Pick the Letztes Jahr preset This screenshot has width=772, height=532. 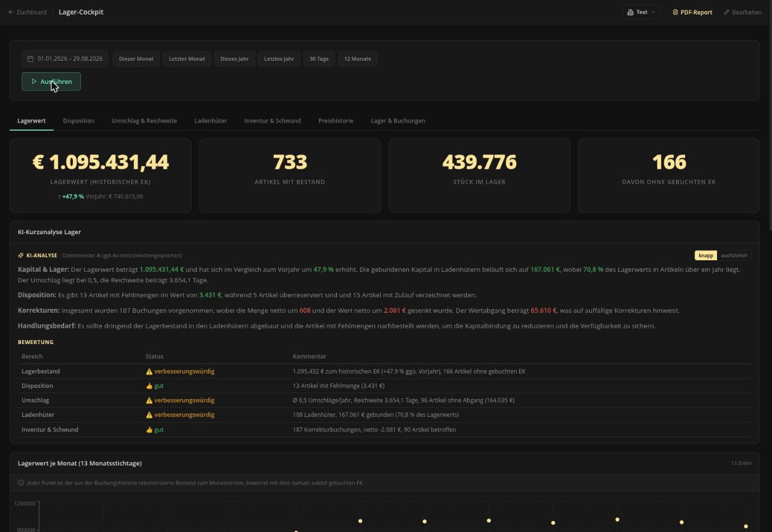click(279, 59)
